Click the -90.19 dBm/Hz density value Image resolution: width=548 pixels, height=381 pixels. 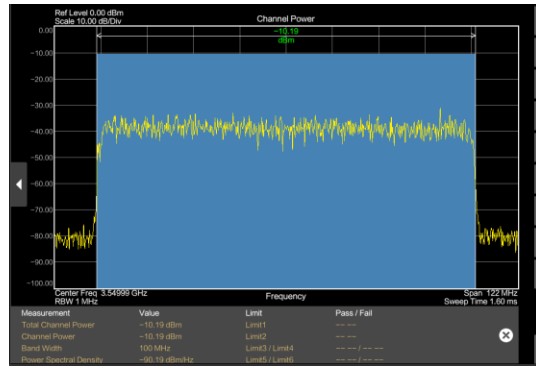pos(166,360)
